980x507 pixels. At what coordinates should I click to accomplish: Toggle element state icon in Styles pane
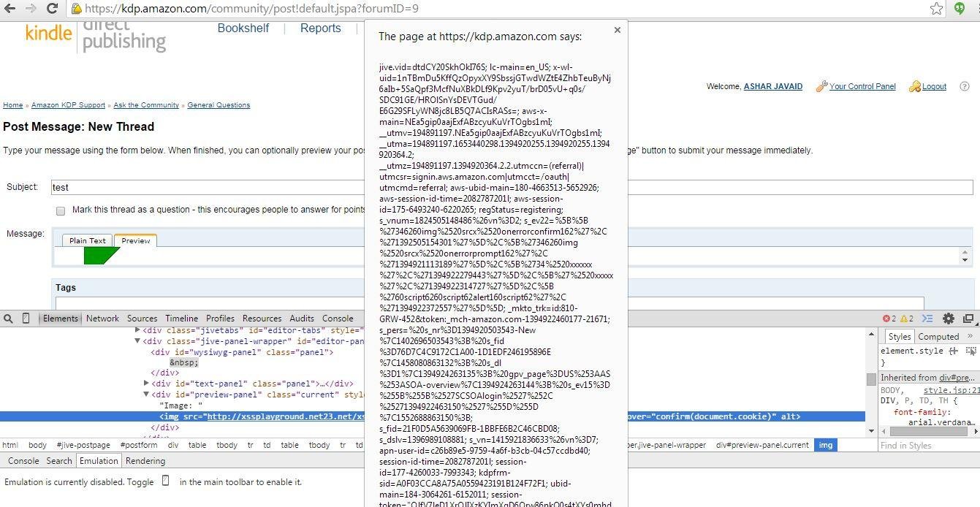click(x=971, y=351)
